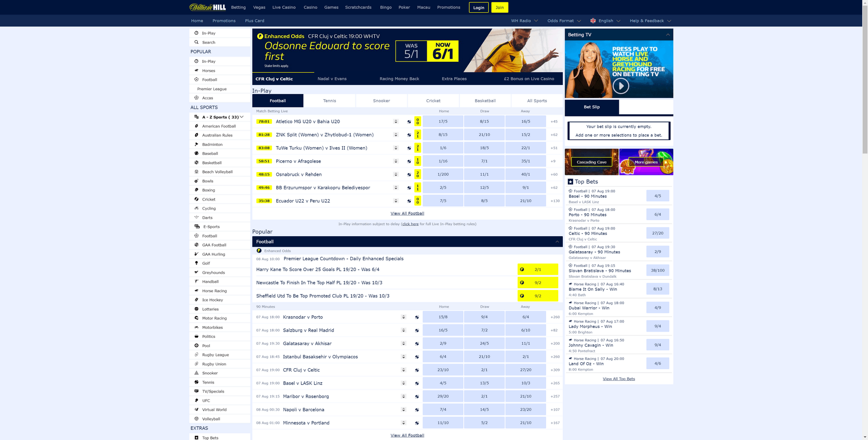Expand the A - Z Sports list
The image size is (868, 440).
coord(219,117)
